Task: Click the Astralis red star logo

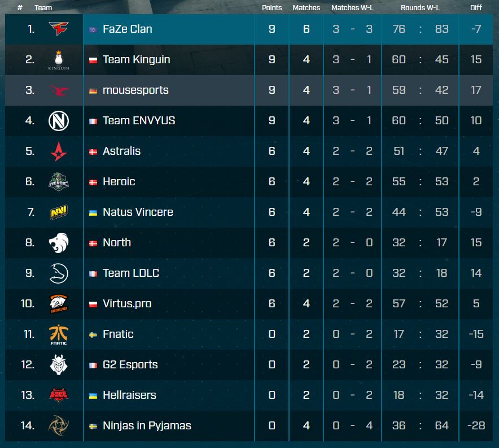Action: coord(58,151)
